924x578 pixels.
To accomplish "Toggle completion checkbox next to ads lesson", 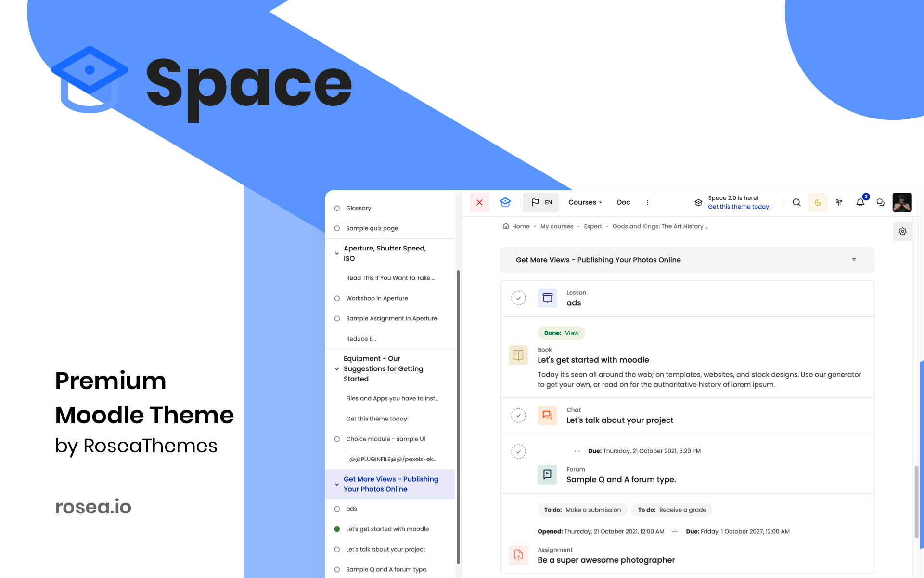I will 519,298.
